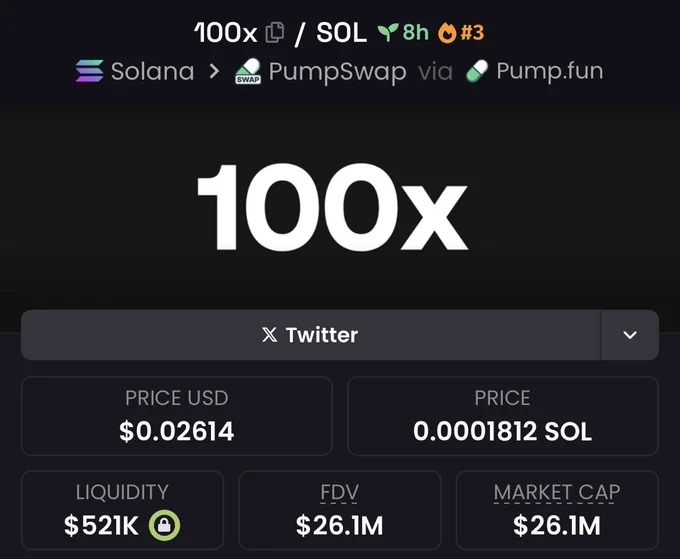The height and width of the screenshot is (559, 680).
Task: Expand the social links dropdown chevron
Action: pos(630,335)
